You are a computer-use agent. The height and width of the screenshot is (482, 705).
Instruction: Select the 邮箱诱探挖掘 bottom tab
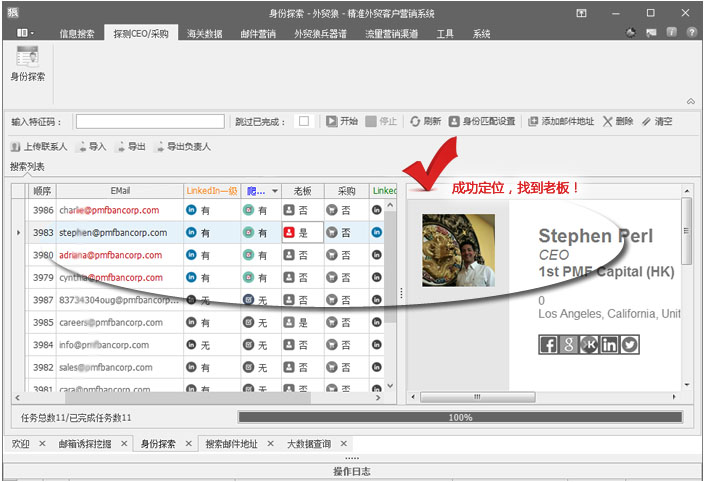coord(84,443)
